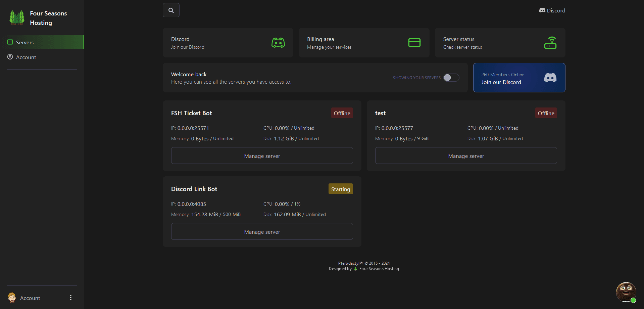Viewport: 644px width, 309px height.
Task: Click the Welcome back heading
Action: [x=189, y=74]
